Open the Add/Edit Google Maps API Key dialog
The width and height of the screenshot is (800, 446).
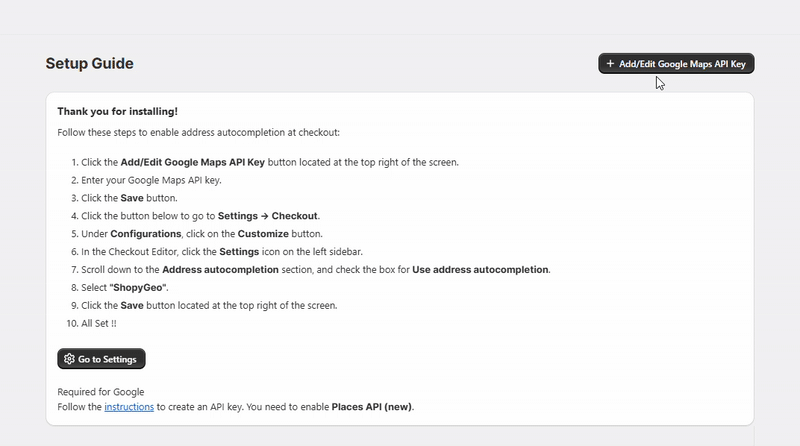676,64
